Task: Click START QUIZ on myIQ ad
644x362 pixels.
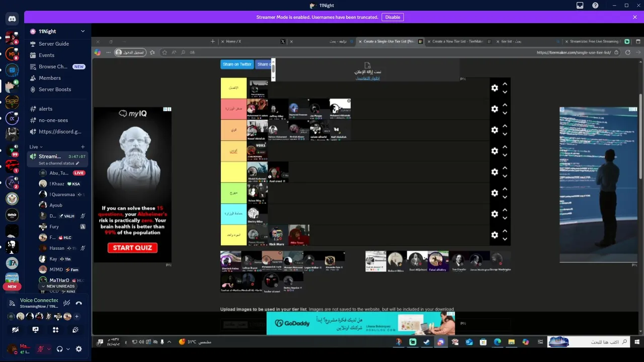Action: (132, 248)
